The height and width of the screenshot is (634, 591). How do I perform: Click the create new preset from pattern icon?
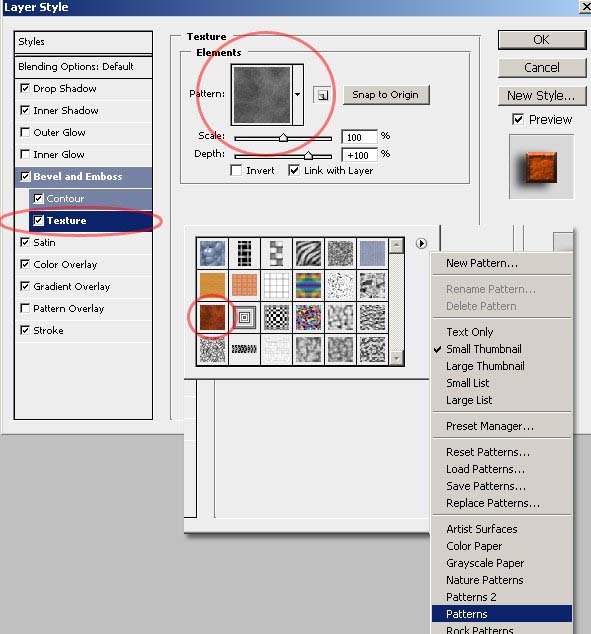click(322, 95)
